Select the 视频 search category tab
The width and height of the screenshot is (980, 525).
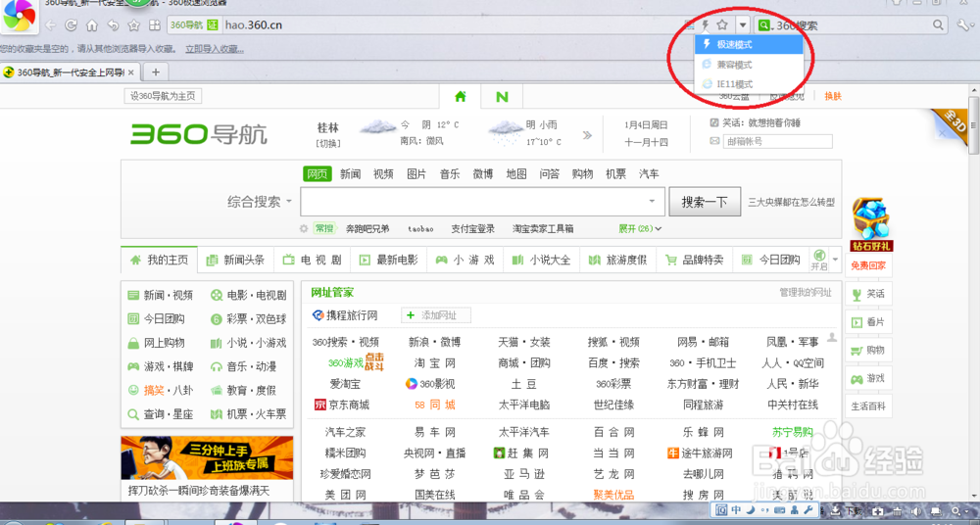click(383, 174)
